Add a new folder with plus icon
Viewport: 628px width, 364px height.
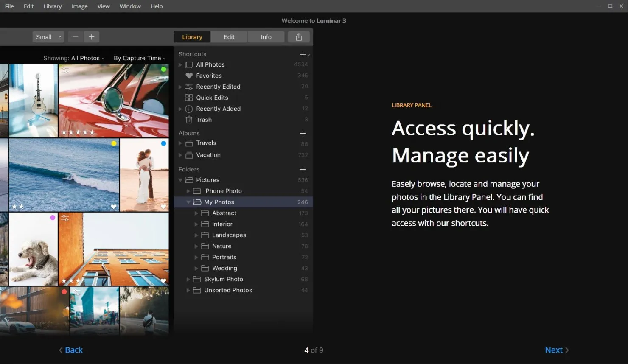(303, 170)
